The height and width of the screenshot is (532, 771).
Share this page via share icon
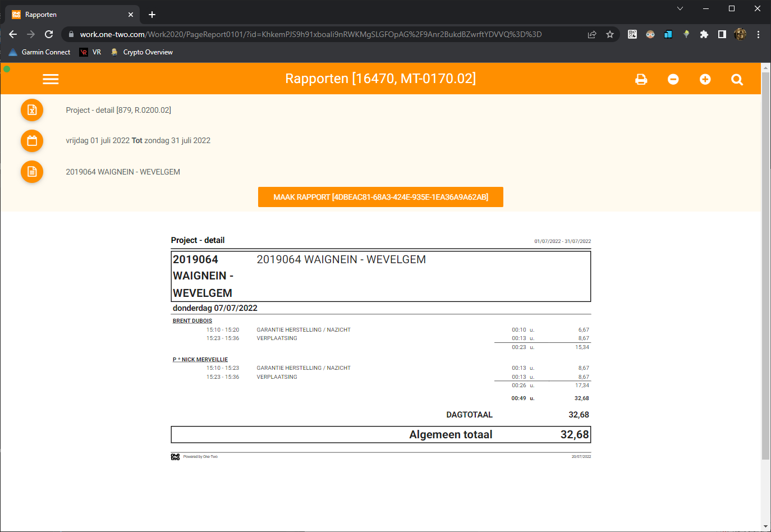pyautogui.click(x=592, y=34)
